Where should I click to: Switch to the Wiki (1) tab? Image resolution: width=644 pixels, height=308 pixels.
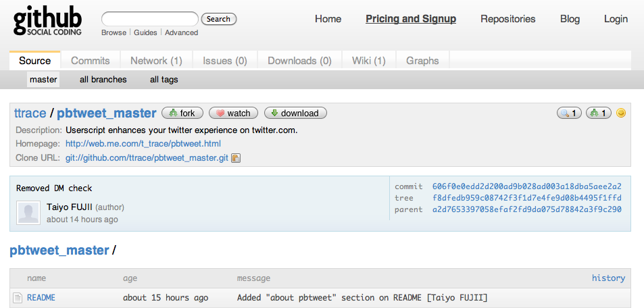coord(369,61)
